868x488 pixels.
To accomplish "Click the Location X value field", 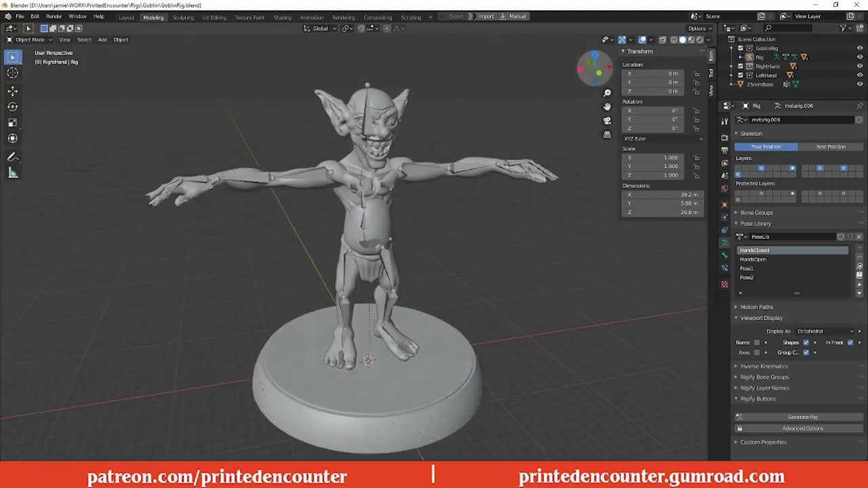I will (x=653, y=73).
